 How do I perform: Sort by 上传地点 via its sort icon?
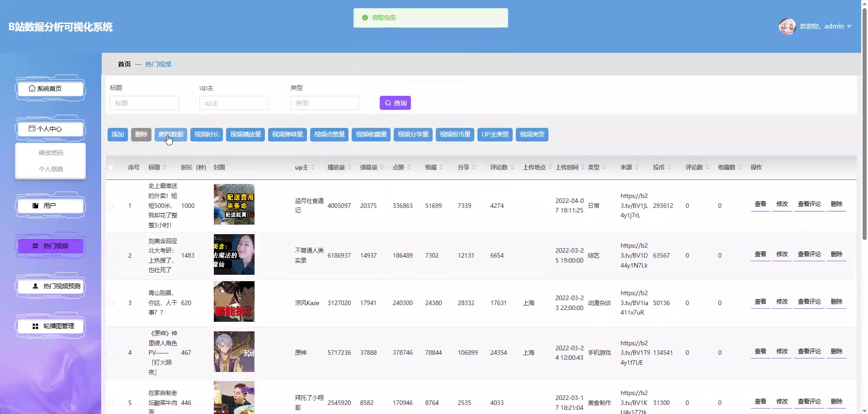click(x=550, y=167)
